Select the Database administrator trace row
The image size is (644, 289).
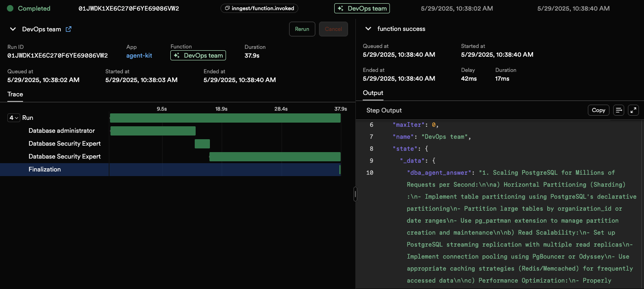tap(62, 131)
